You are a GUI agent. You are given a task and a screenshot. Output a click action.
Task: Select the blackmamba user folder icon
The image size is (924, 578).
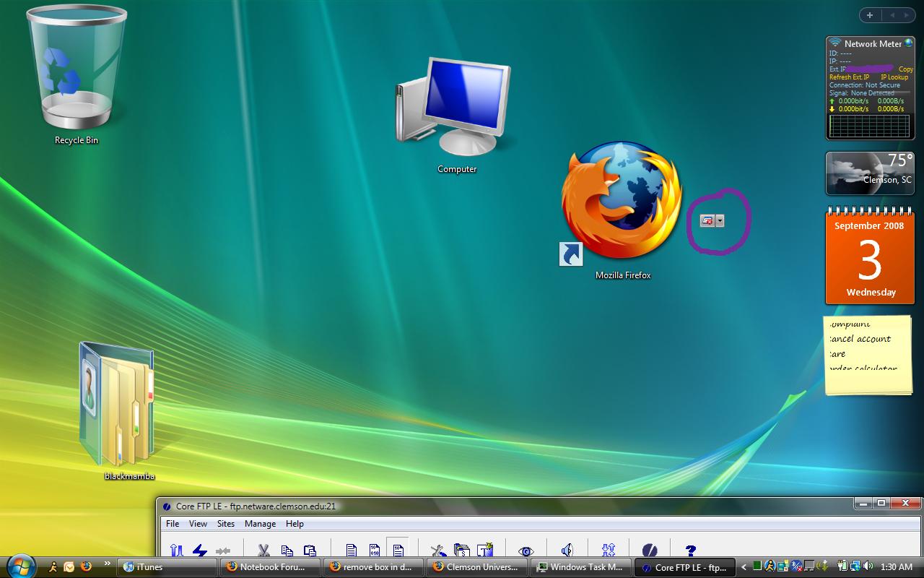point(117,410)
